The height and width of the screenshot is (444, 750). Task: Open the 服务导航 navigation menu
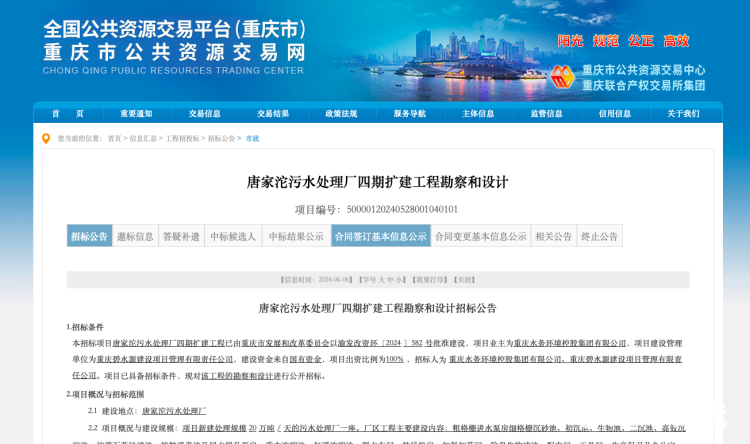409,114
